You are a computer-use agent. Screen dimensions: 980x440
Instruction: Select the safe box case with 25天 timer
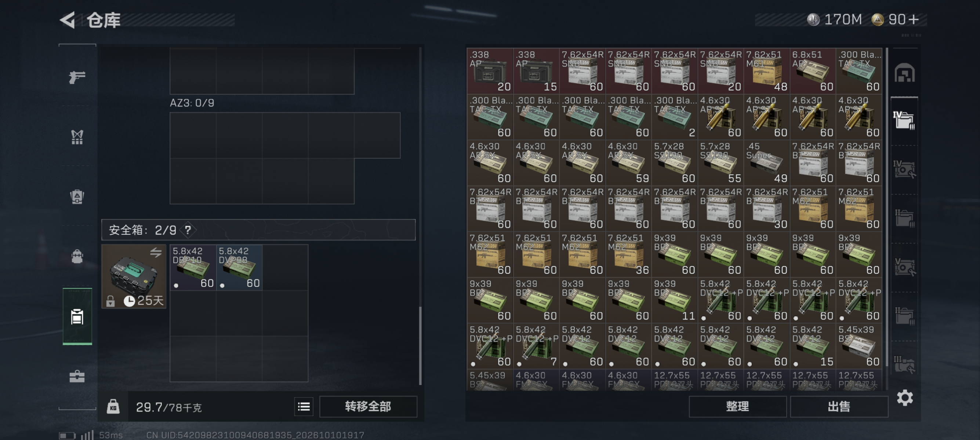click(x=134, y=276)
